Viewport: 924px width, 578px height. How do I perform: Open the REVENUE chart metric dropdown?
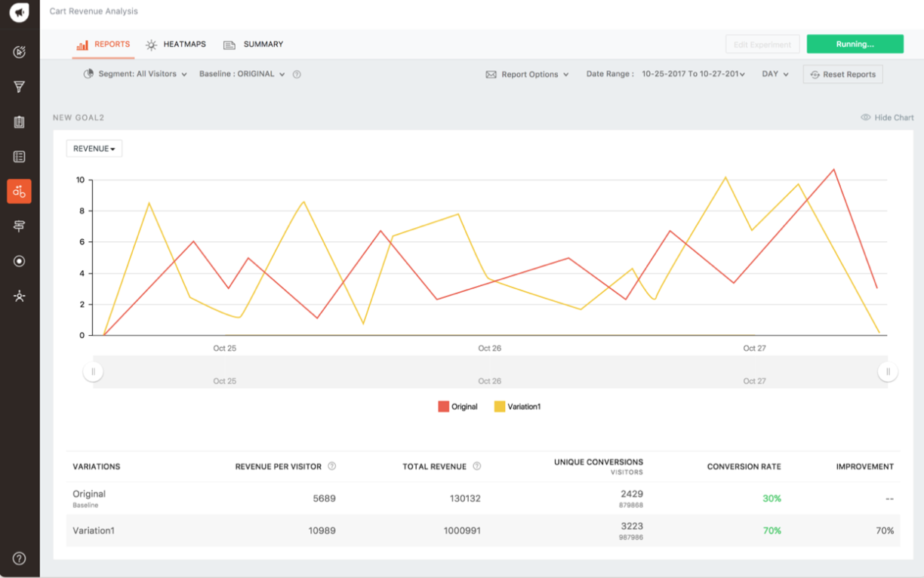(x=94, y=149)
